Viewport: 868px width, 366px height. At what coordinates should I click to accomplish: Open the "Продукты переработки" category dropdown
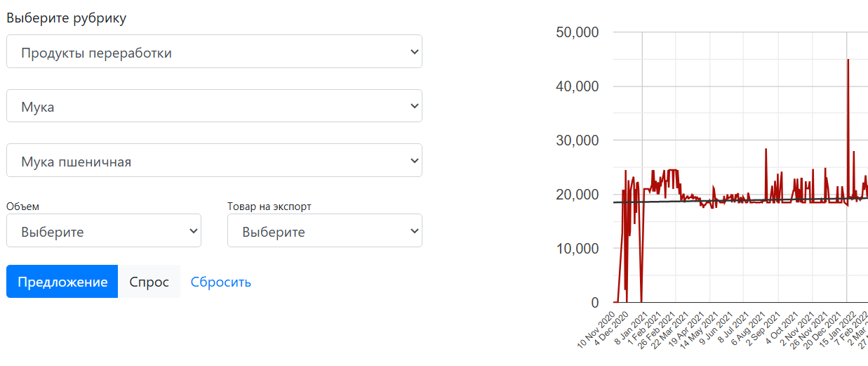pyautogui.click(x=214, y=52)
